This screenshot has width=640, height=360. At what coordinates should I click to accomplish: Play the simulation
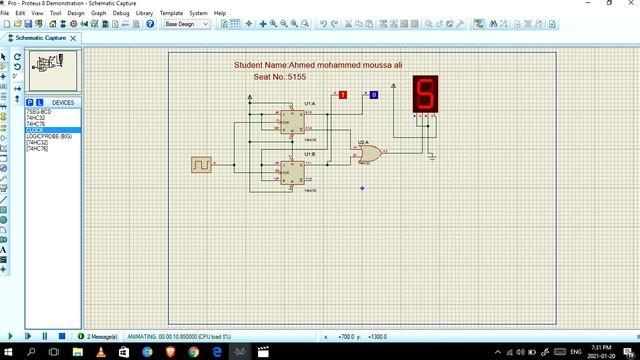(10, 336)
